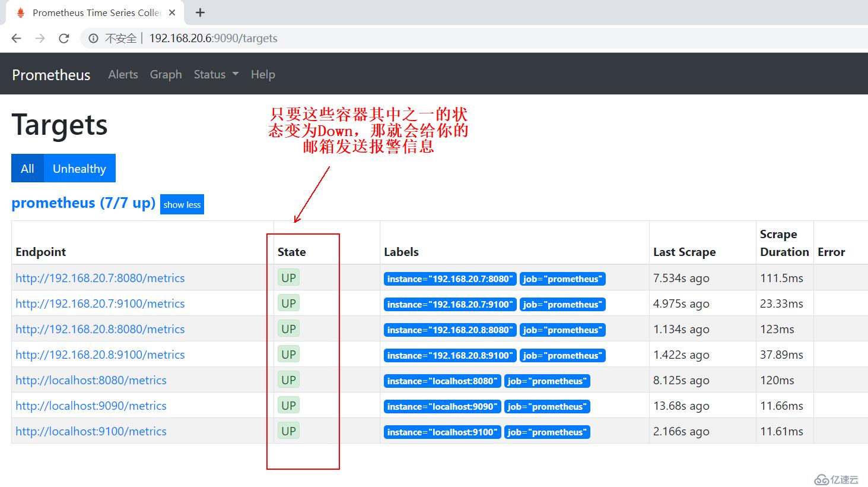Collapse the list with show less
Screen dimensions: 868x487
(182, 204)
